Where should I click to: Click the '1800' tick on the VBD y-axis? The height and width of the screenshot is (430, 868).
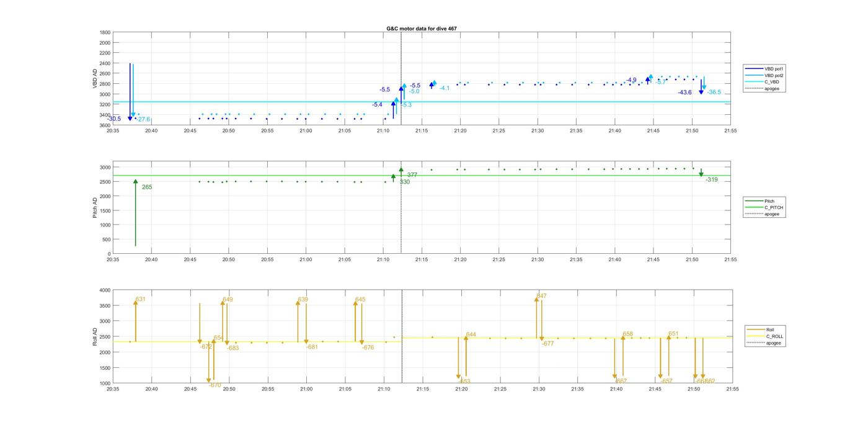[x=105, y=32]
